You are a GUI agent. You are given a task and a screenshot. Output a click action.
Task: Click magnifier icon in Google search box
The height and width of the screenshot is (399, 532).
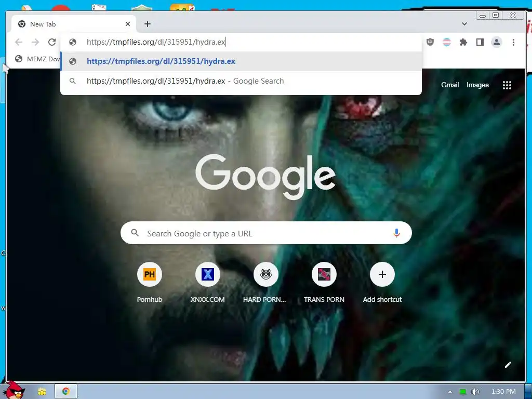pos(135,233)
